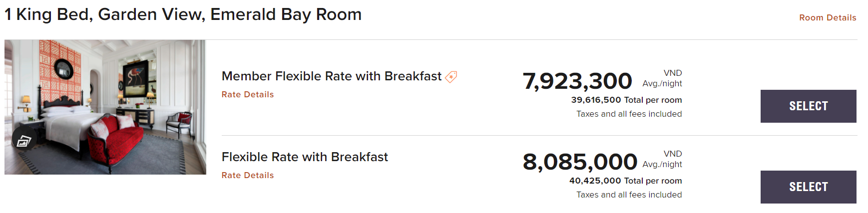The image size is (868, 213).
Task: Click the 40,425,000 total per room text
Action: point(625,181)
